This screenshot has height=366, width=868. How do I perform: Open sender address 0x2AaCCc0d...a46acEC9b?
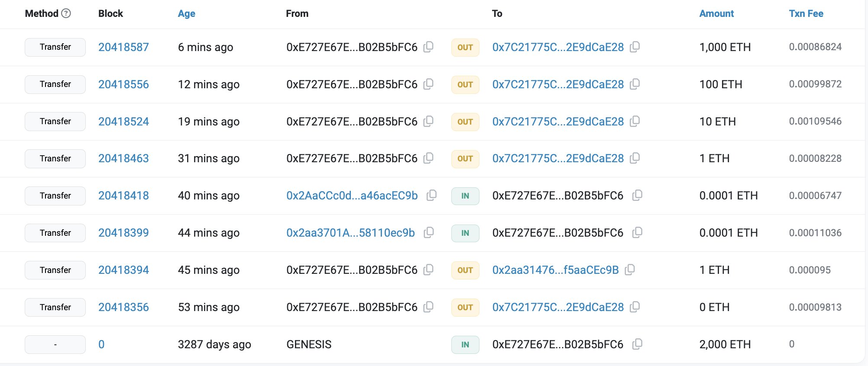352,196
